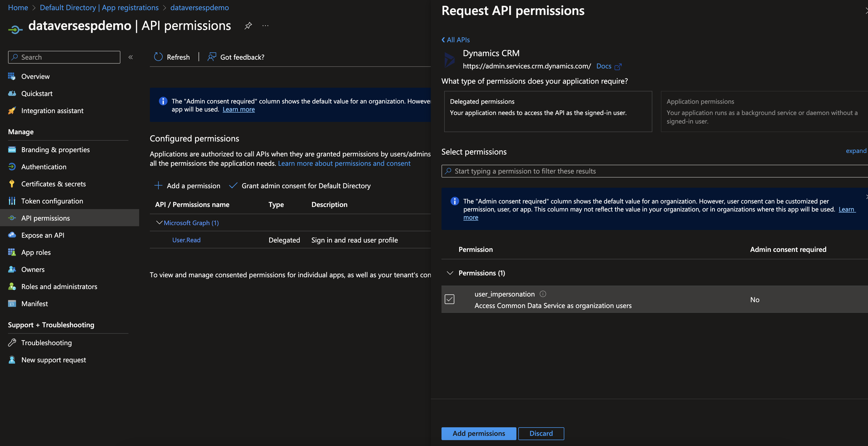Click Default Directory | App registrations breadcrumb
This screenshot has width=868, height=446.
[x=99, y=7]
